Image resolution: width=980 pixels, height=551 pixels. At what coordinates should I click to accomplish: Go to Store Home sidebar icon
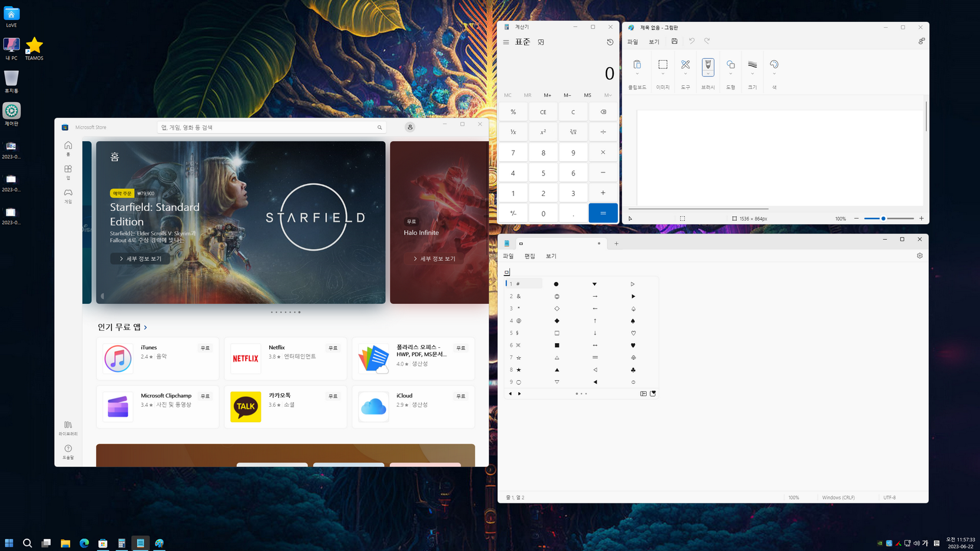pyautogui.click(x=68, y=148)
